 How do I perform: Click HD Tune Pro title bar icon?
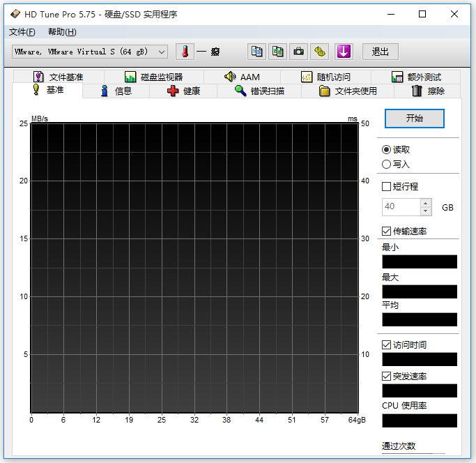click(x=15, y=14)
